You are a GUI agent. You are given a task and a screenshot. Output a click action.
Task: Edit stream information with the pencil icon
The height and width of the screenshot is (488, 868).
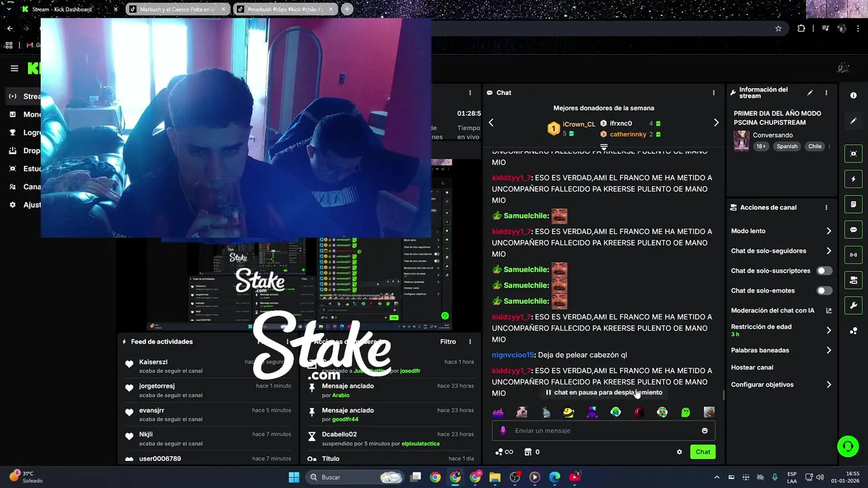(x=810, y=93)
